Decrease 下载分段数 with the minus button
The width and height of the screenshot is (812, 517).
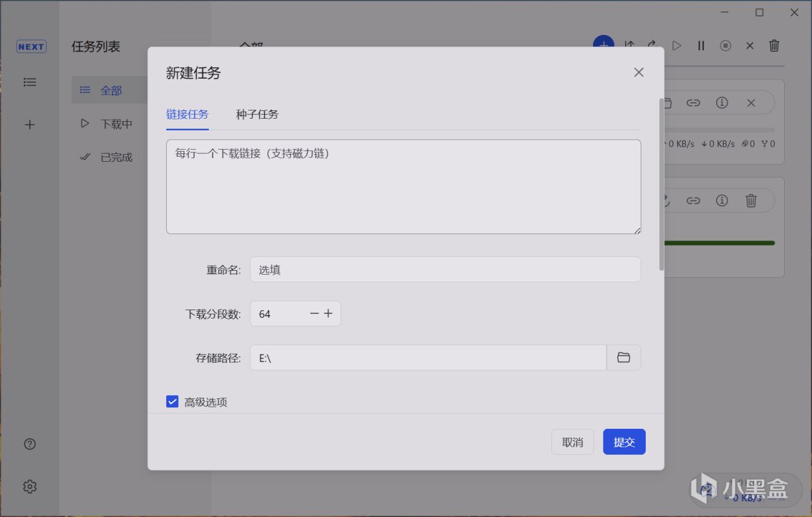(x=315, y=313)
